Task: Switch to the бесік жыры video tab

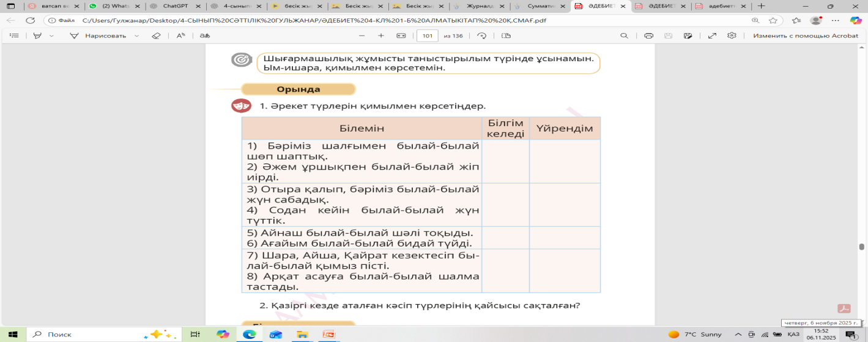Action: pos(297,6)
